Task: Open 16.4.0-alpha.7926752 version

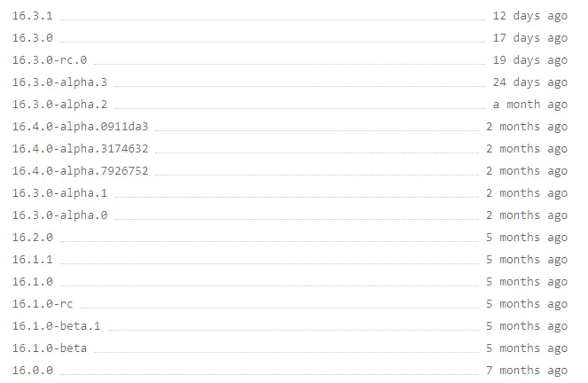Action: coord(80,170)
